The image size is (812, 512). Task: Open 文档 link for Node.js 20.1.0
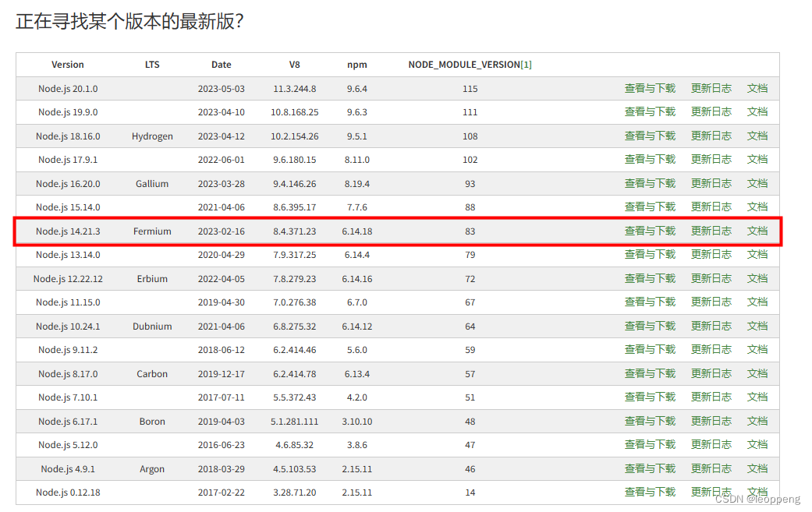(x=757, y=88)
